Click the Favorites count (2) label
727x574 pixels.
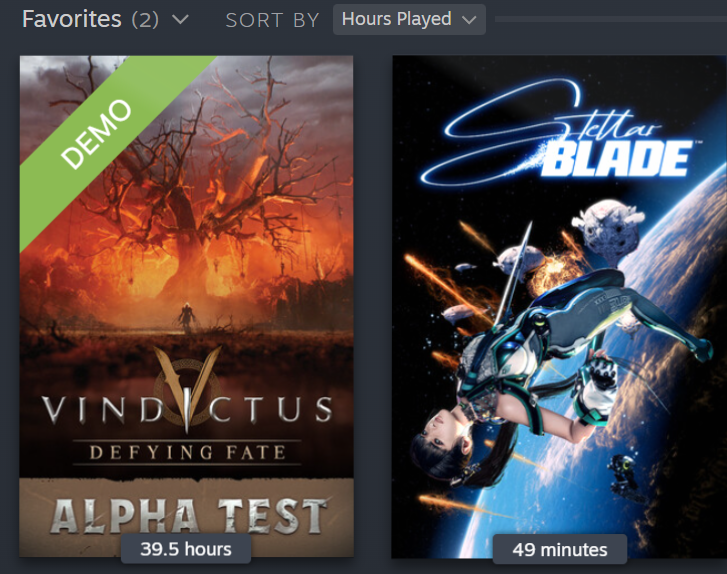[145, 19]
